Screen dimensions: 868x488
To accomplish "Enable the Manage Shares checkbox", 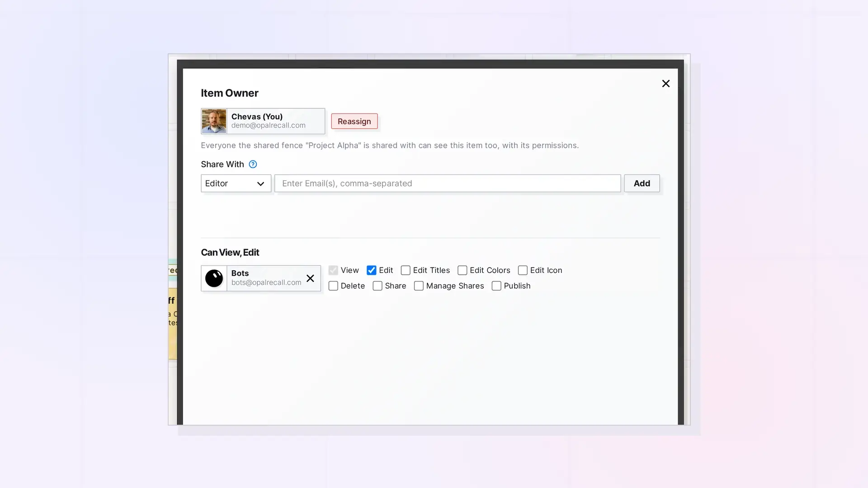I will tap(419, 286).
